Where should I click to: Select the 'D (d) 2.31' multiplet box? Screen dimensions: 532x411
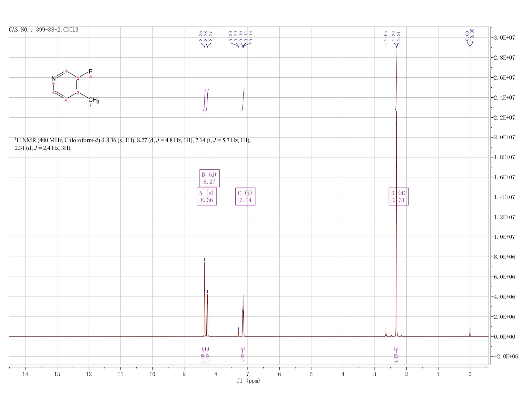(x=399, y=197)
